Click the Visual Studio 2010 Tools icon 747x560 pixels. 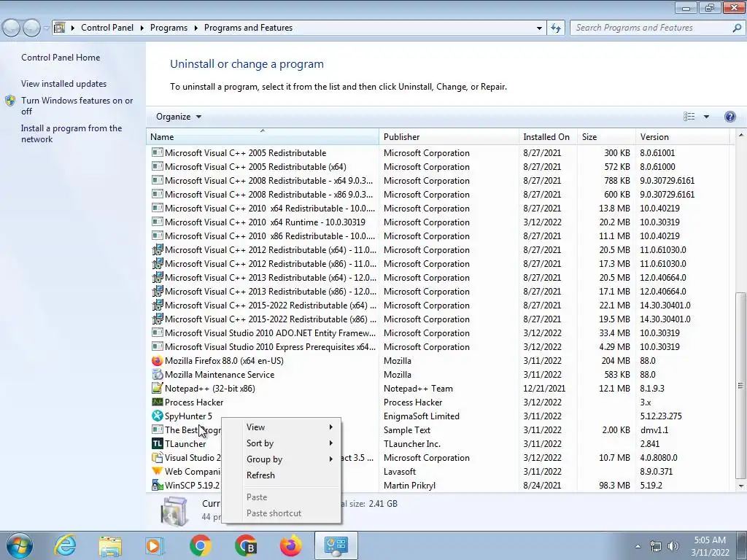(158, 458)
